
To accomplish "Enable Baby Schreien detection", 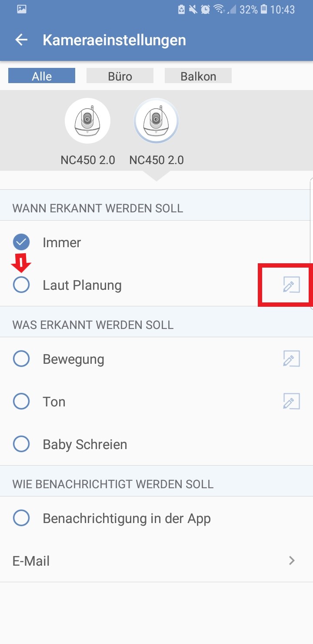I will [21, 444].
